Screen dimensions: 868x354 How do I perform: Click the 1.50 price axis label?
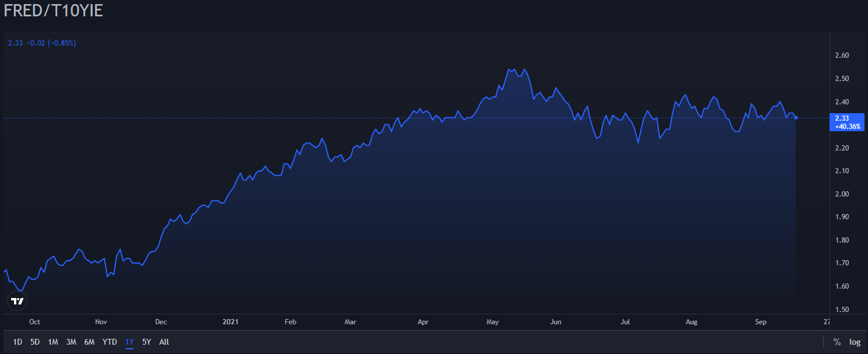click(x=841, y=310)
